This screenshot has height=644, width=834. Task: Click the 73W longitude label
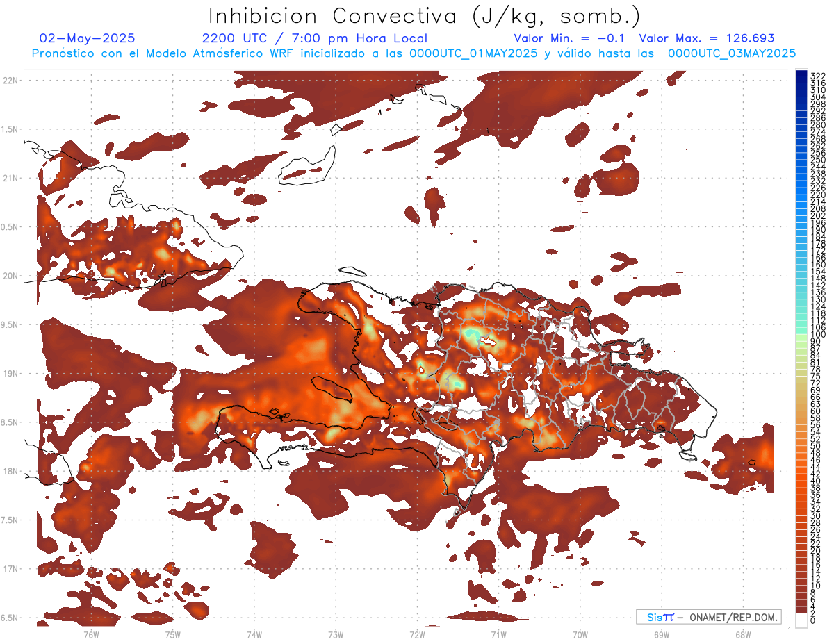click(336, 634)
